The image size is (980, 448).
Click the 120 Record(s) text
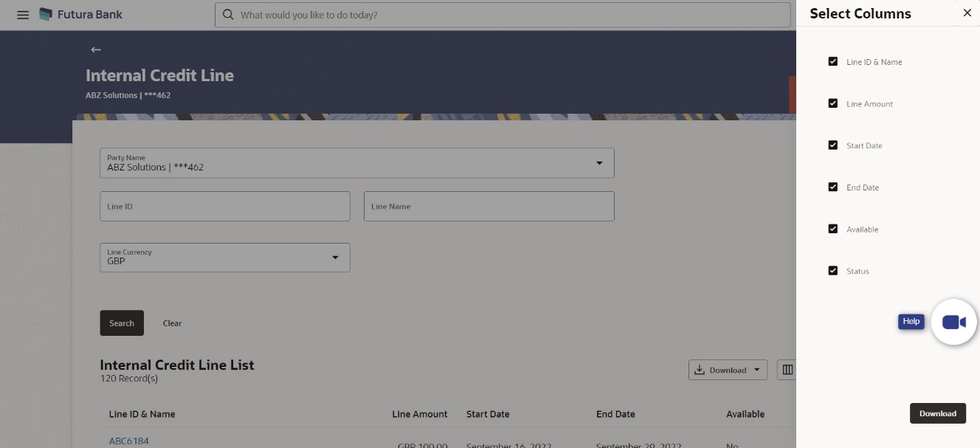click(129, 379)
